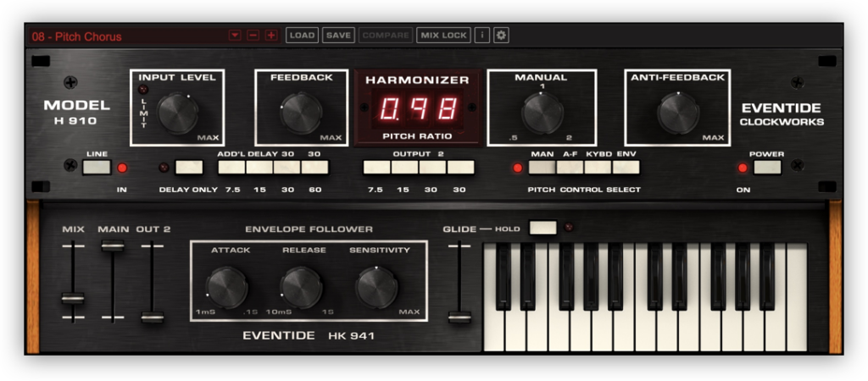This screenshot has width=868, height=381.
Task: Click the ANTI-FEEDBACK knob
Action: 678,113
